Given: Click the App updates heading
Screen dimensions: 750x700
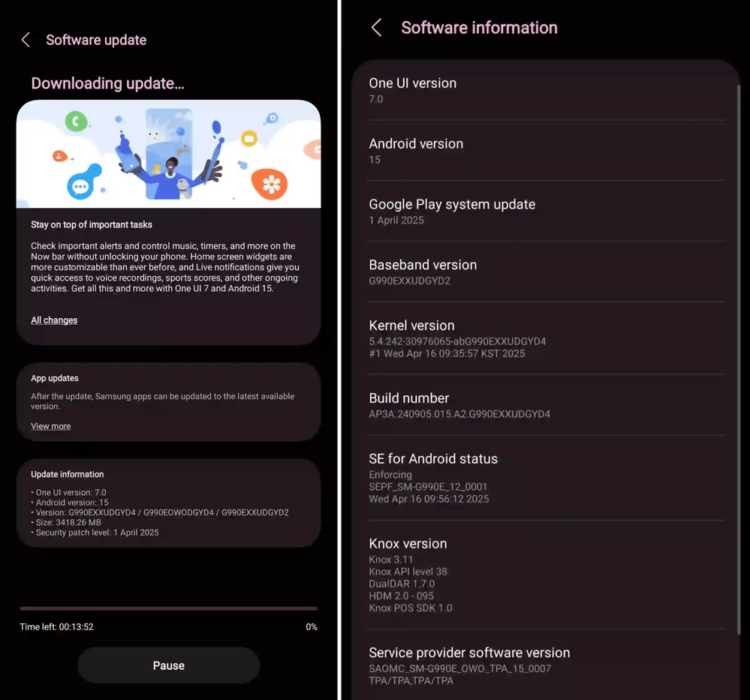Looking at the screenshot, I should [x=55, y=377].
